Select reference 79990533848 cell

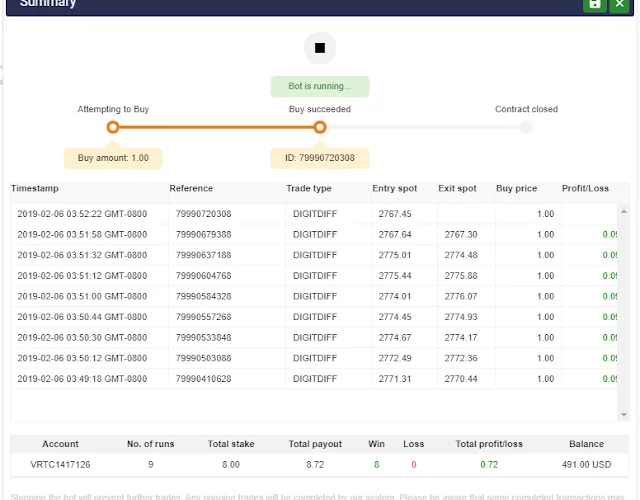click(203, 338)
